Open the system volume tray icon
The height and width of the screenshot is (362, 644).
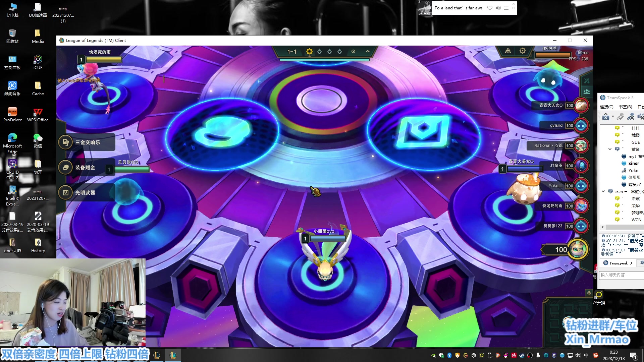click(x=578, y=355)
